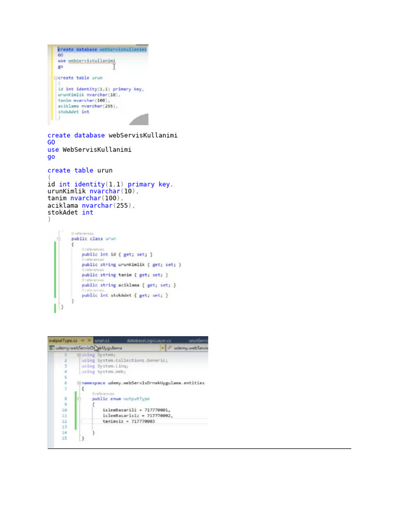Click 'public string tanim' property line
This screenshot has height=532, width=399.
(x=125, y=275)
